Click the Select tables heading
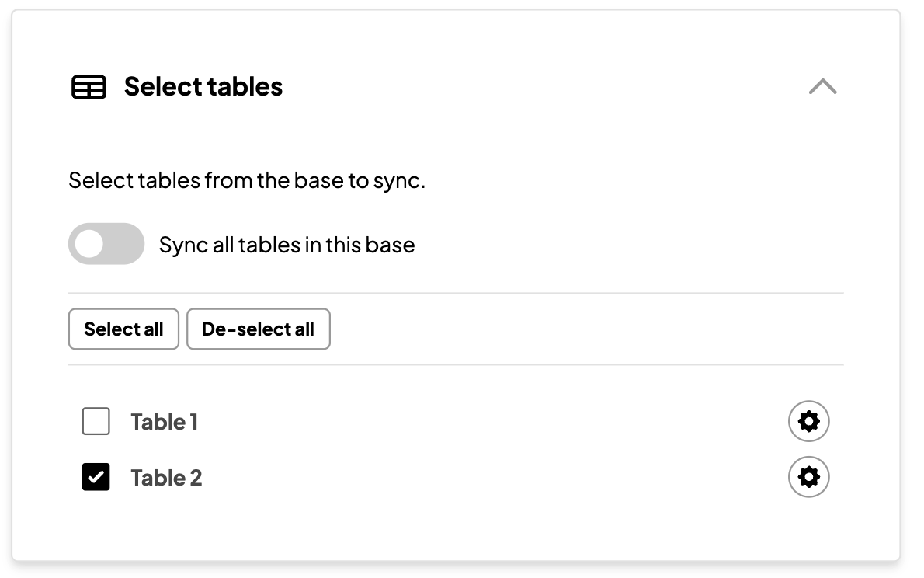Screen dimensions: 924x578 (x=203, y=87)
